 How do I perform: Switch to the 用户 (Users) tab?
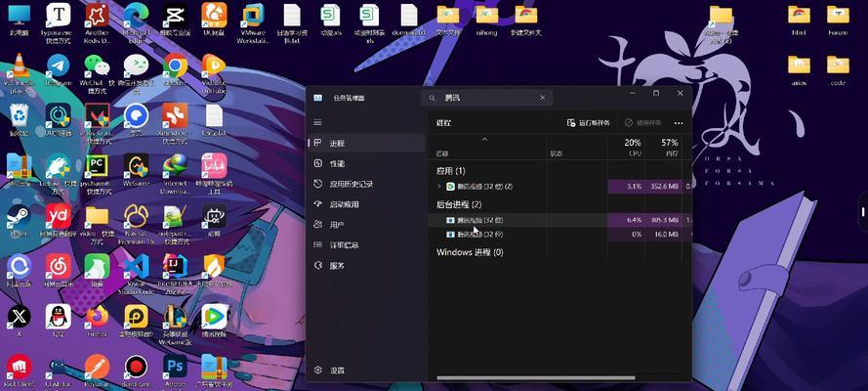coord(366,225)
